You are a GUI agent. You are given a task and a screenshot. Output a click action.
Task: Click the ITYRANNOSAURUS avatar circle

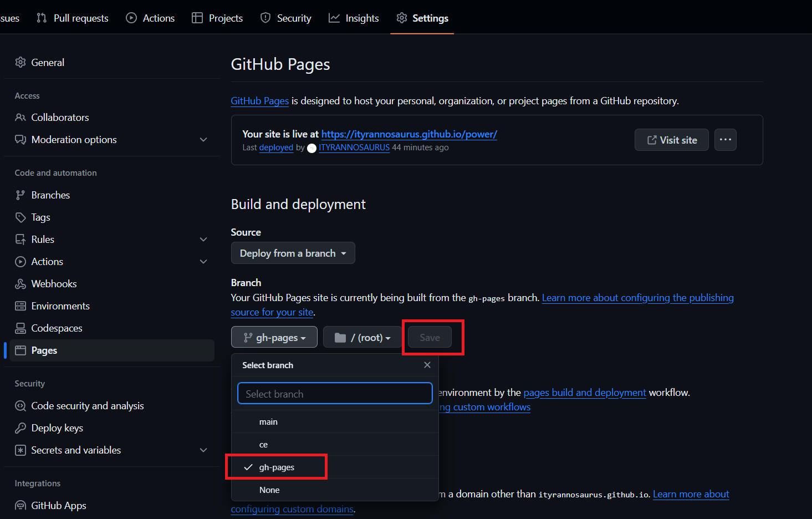coord(311,148)
